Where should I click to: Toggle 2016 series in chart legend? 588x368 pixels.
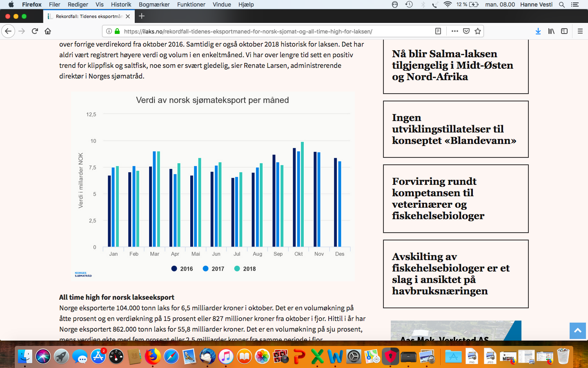tap(182, 269)
